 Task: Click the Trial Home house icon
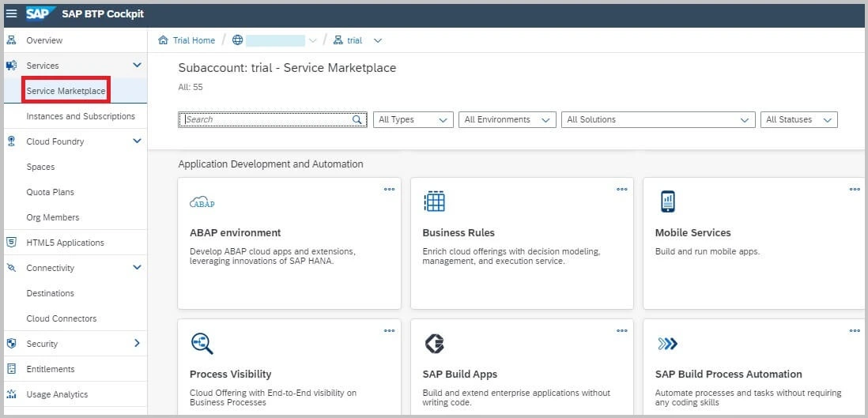click(163, 40)
